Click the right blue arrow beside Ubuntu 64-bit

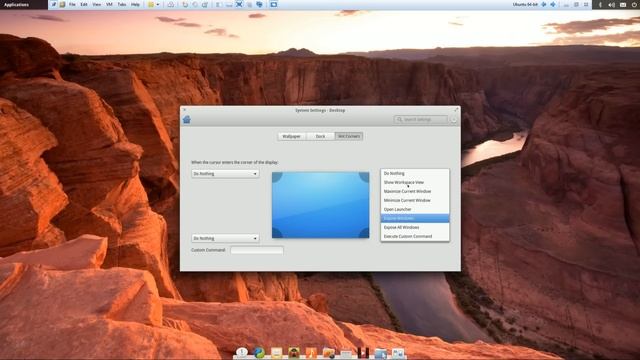(553, 4)
